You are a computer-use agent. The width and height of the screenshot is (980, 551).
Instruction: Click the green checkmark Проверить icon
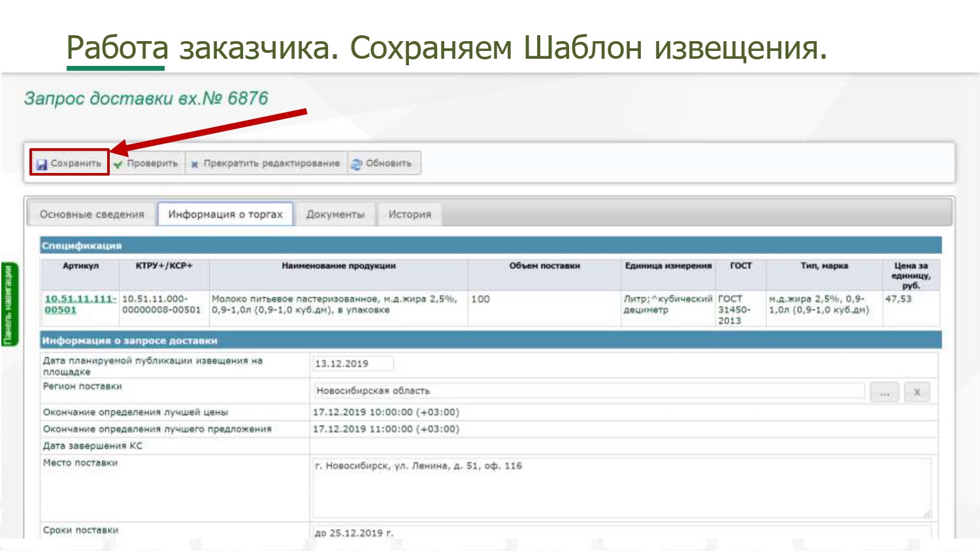(x=118, y=164)
